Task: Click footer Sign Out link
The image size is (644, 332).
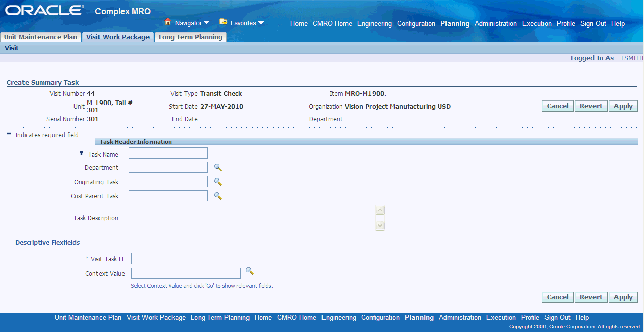Action: [557, 317]
